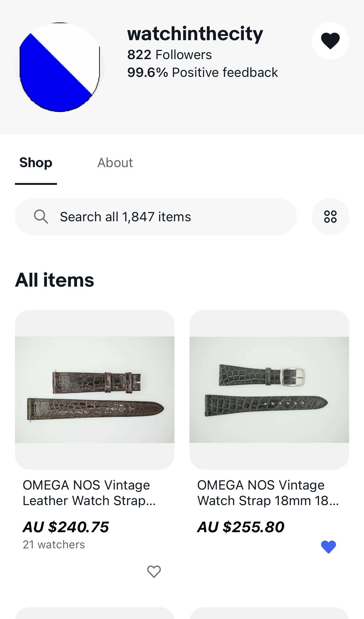Click the AU $255.80 price

pyautogui.click(x=241, y=527)
